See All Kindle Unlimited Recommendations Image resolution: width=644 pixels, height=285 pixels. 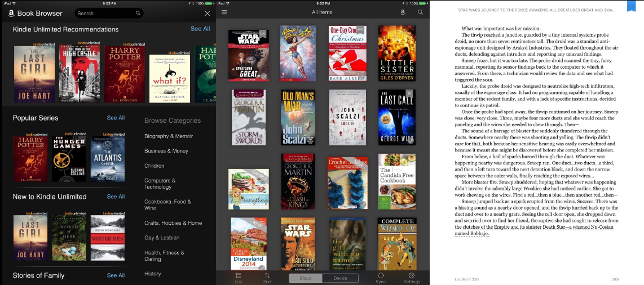200,29
